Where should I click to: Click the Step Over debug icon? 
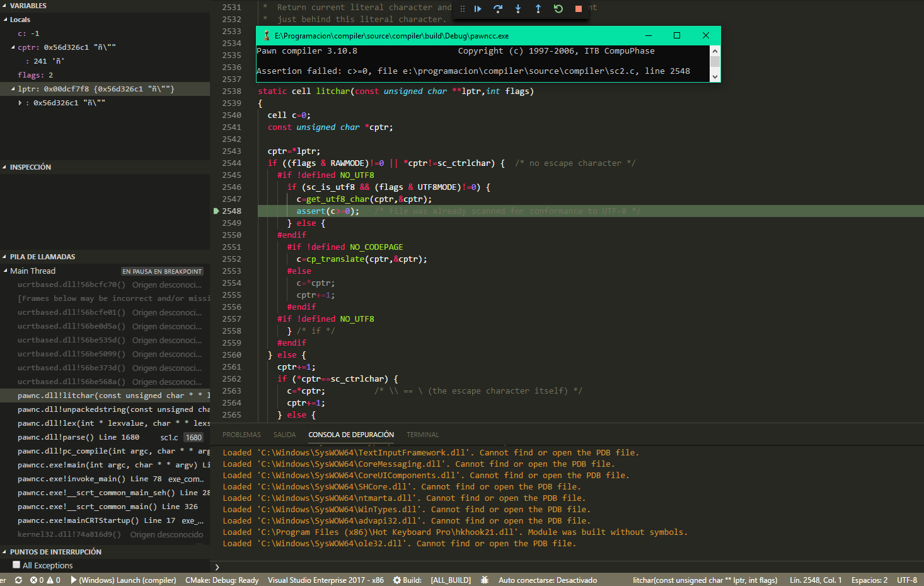pyautogui.click(x=498, y=9)
